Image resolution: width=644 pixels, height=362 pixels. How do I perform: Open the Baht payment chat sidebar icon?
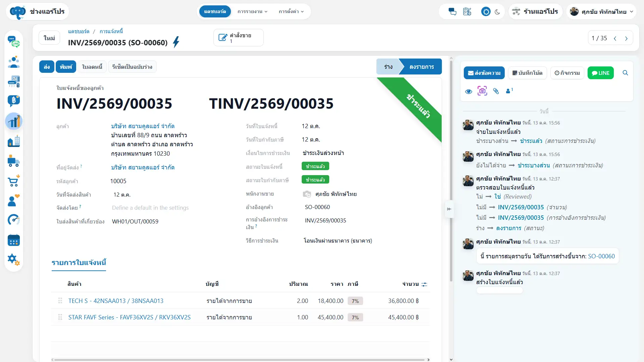(x=14, y=101)
